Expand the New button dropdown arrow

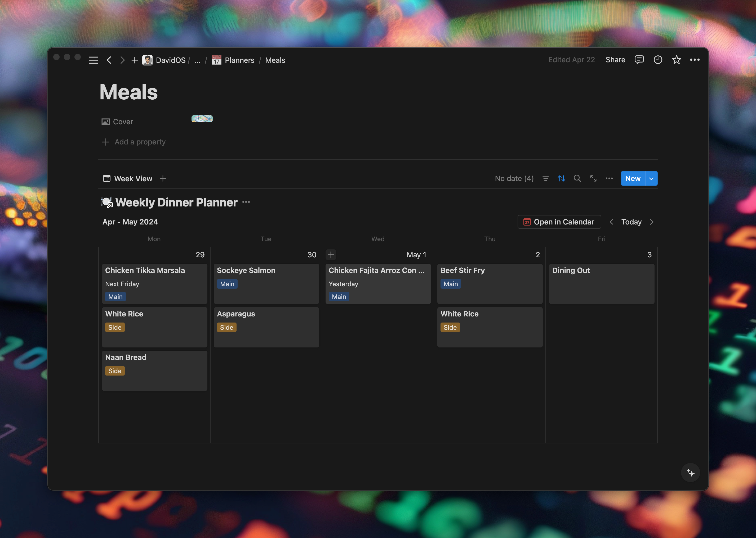coord(651,179)
